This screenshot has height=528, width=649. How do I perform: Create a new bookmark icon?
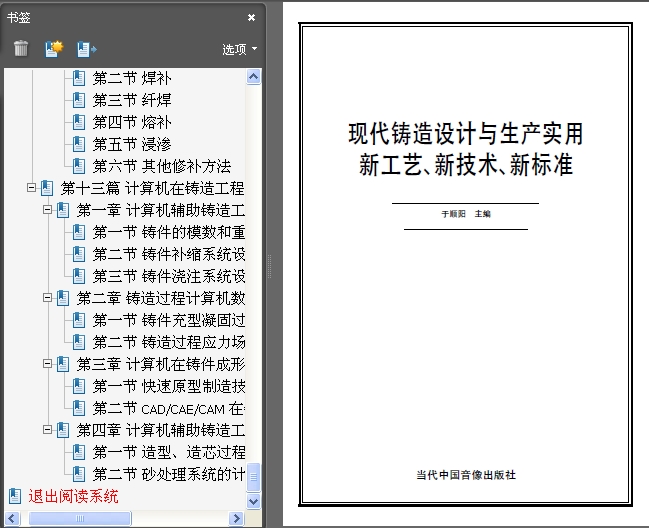[54, 49]
